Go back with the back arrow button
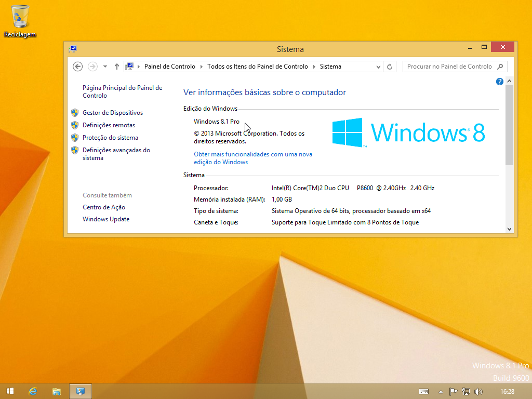The image size is (532, 399). click(x=78, y=66)
